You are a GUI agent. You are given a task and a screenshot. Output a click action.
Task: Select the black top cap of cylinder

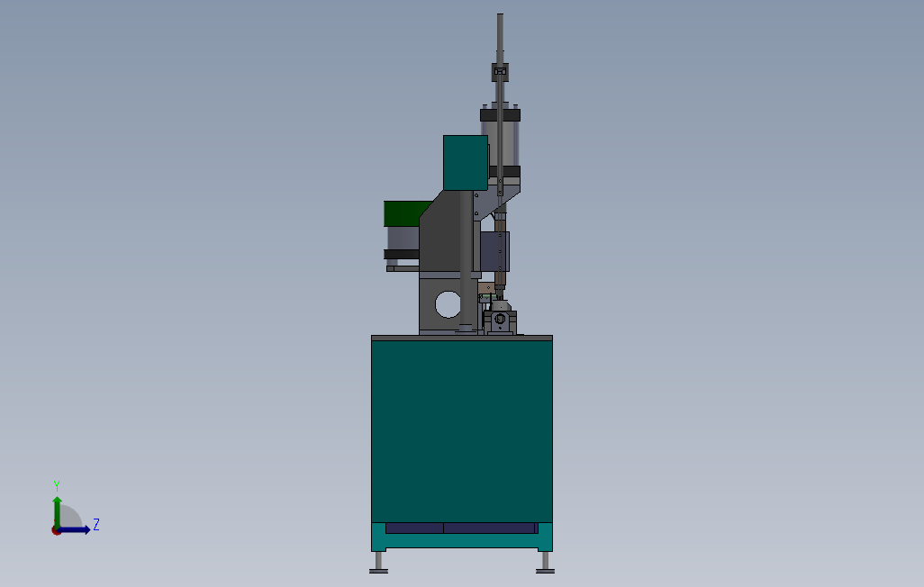[501, 115]
